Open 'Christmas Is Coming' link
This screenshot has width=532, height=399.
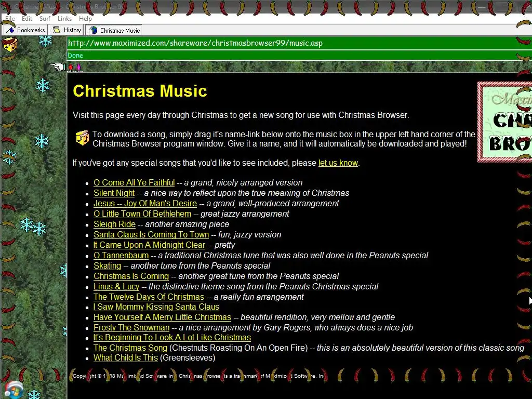click(131, 276)
